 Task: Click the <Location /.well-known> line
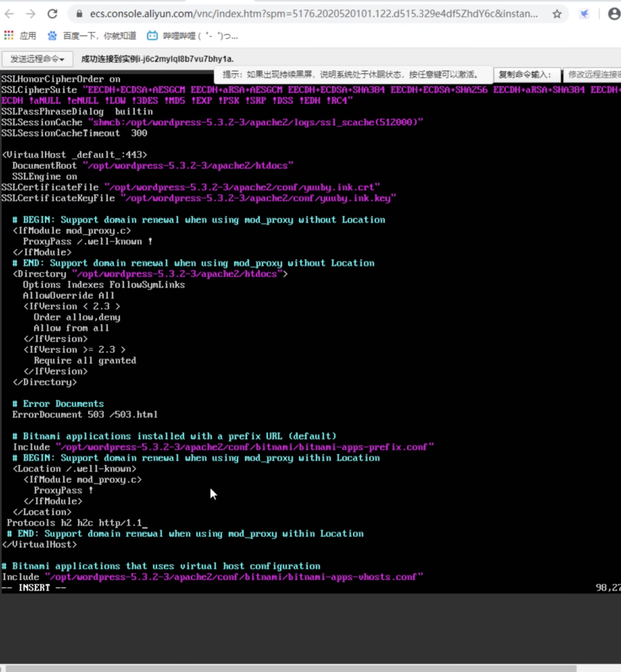(x=75, y=469)
